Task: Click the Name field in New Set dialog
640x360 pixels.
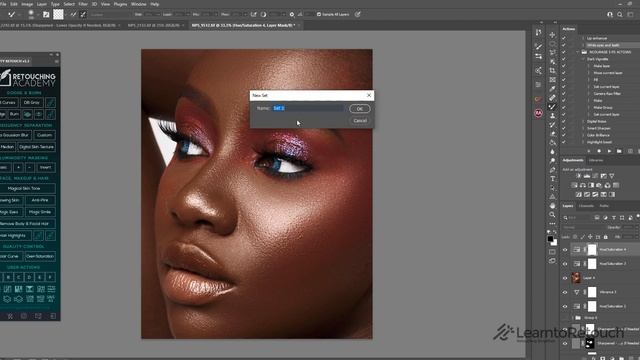Action: 308,108
